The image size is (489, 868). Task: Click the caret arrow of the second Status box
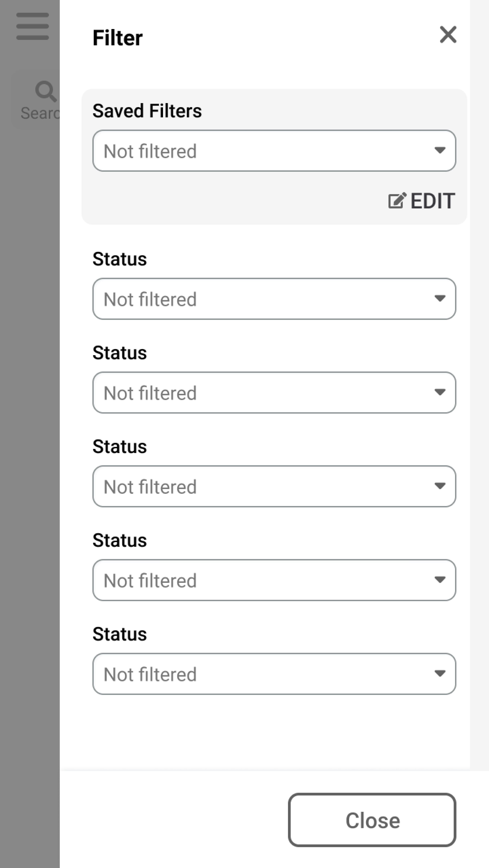pyautogui.click(x=440, y=392)
